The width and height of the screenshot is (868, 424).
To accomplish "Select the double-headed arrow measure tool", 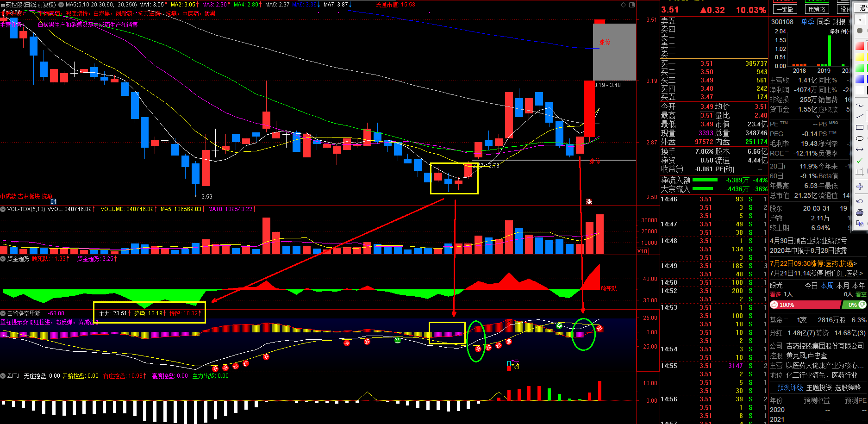I will coord(860,150).
